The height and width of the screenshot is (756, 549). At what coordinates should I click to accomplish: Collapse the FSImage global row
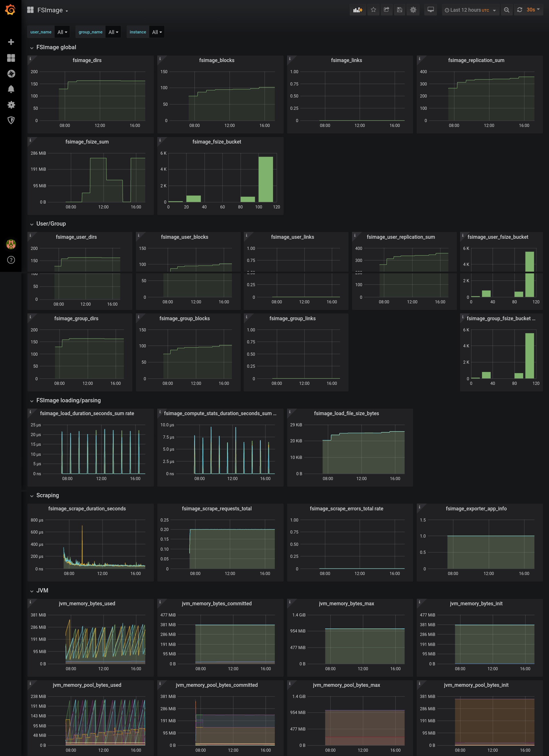tap(56, 47)
